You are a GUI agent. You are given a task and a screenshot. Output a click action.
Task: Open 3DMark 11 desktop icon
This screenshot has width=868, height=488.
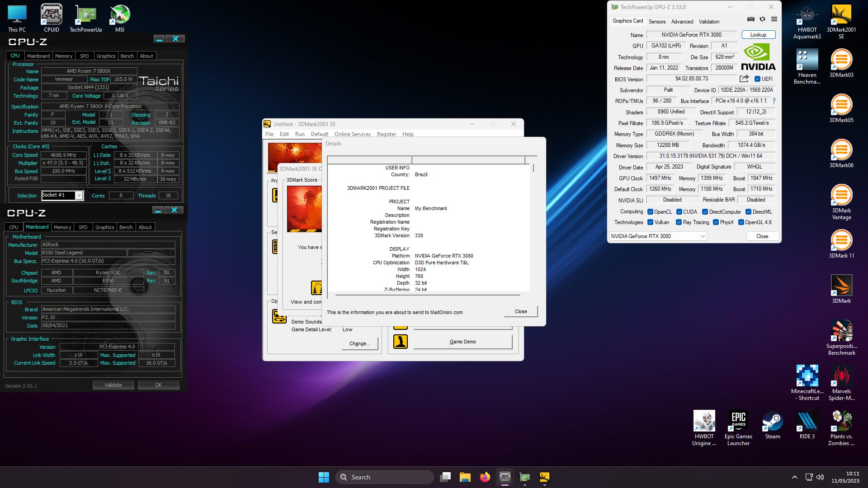[841, 244]
